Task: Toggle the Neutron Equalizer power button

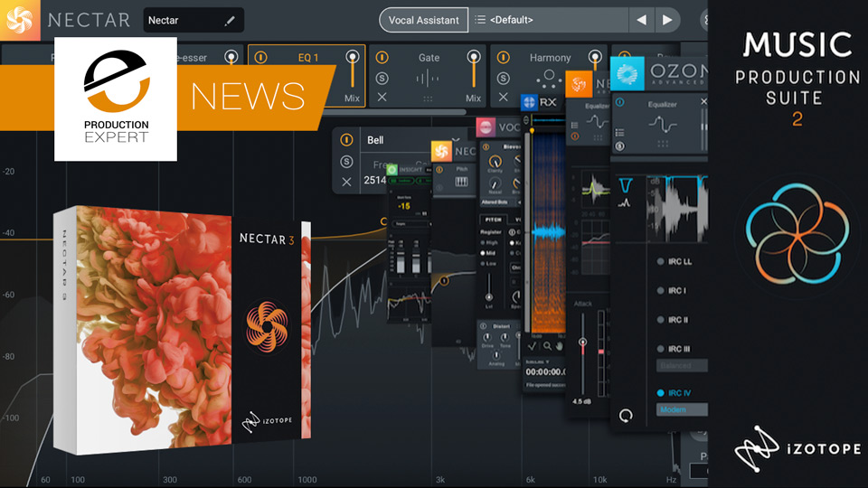Action: pyautogui.click(x=575, y=136)
